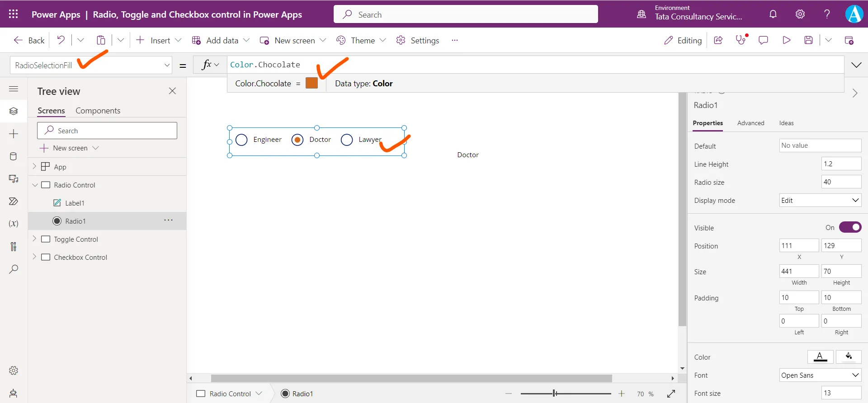Click the zoom slider handle

tap(554, 394)
